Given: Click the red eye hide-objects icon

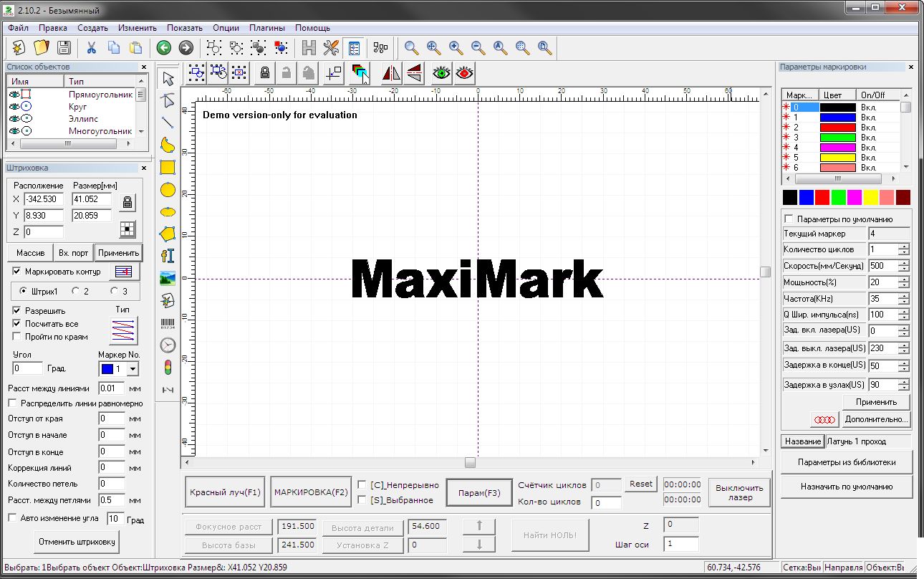Looking at the screenshot, I should [x=466, y=72].
